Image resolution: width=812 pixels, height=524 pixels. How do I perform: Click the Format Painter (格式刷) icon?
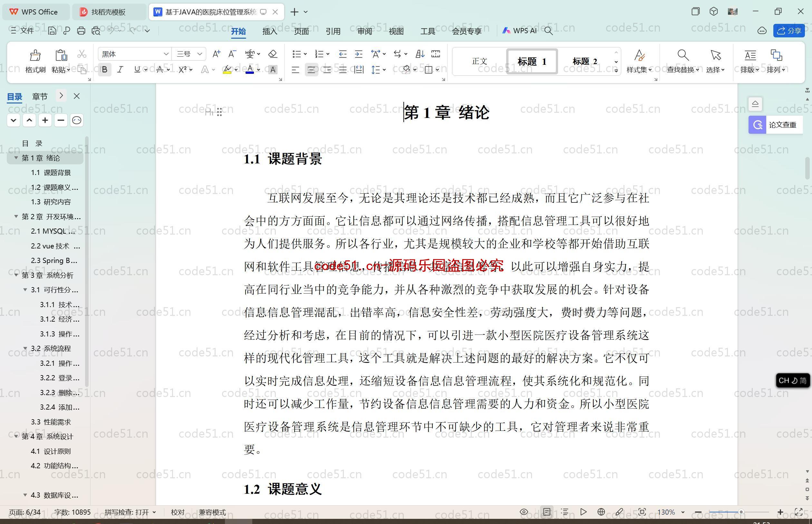35,55
